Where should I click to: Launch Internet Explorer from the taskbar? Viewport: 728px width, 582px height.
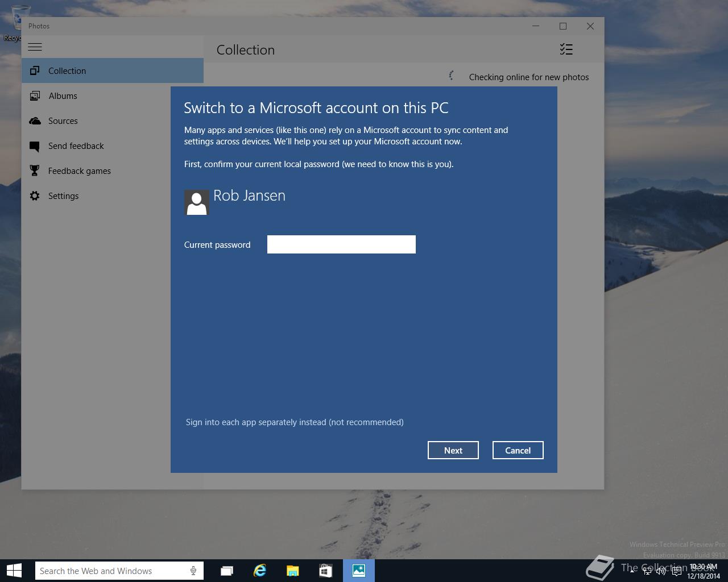click(260, 571)
